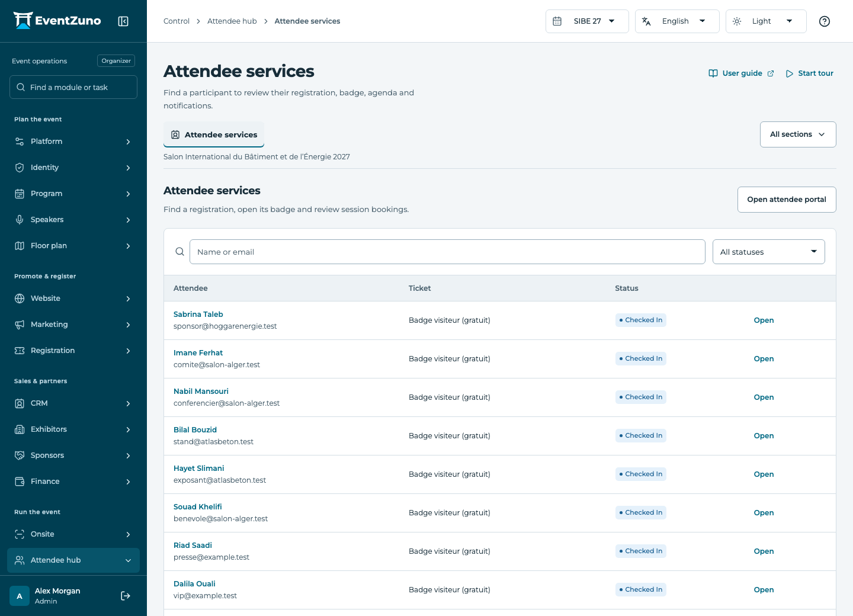
Task: Open the help question mark icon
Action: click(825, 21)
